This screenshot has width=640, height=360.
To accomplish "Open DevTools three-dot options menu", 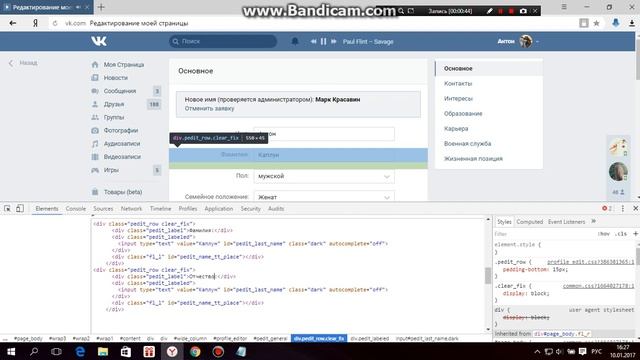I will tap(622, 209).
